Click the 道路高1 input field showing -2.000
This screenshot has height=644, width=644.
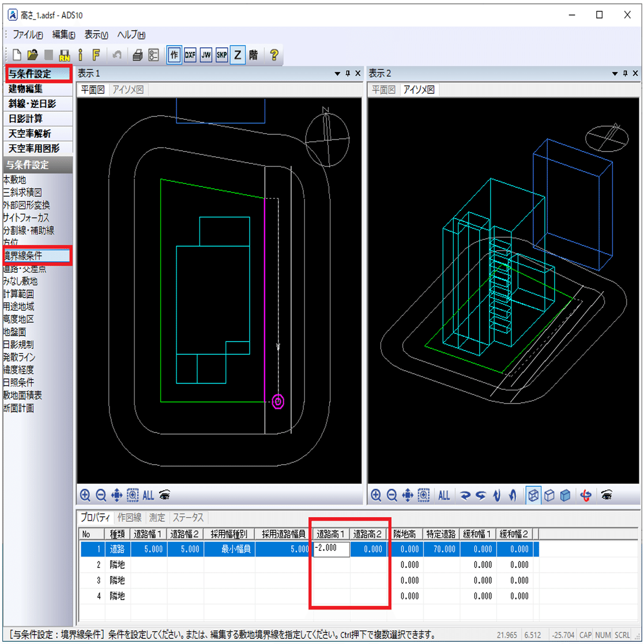coord(332,549)
